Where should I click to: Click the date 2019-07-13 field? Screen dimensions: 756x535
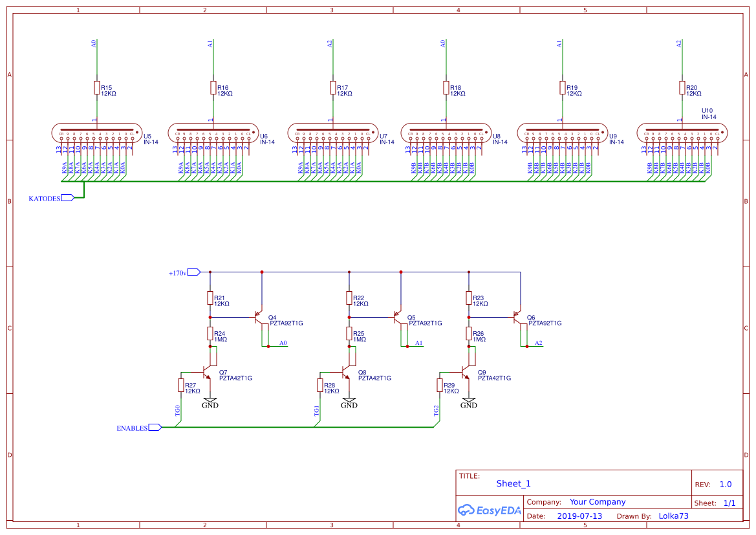(x=579, y=516)
